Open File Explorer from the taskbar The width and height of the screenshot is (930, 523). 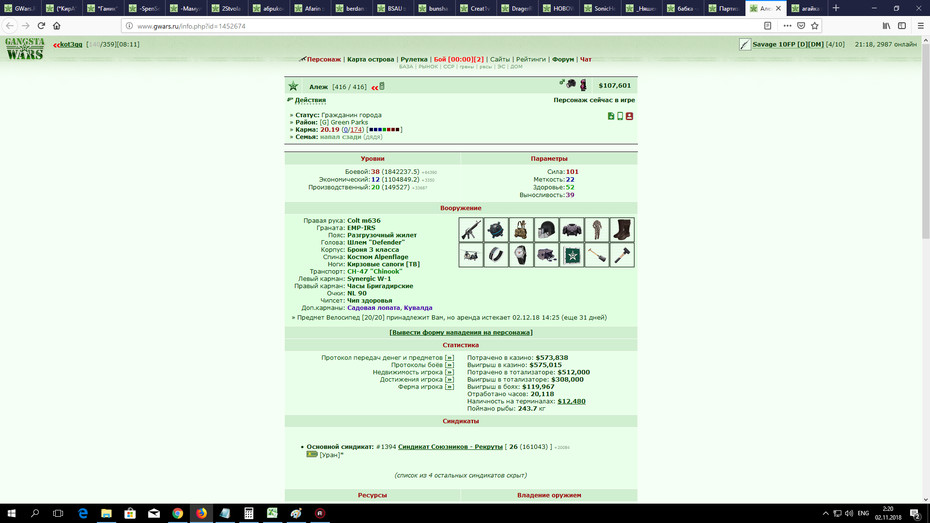[106, 513]
